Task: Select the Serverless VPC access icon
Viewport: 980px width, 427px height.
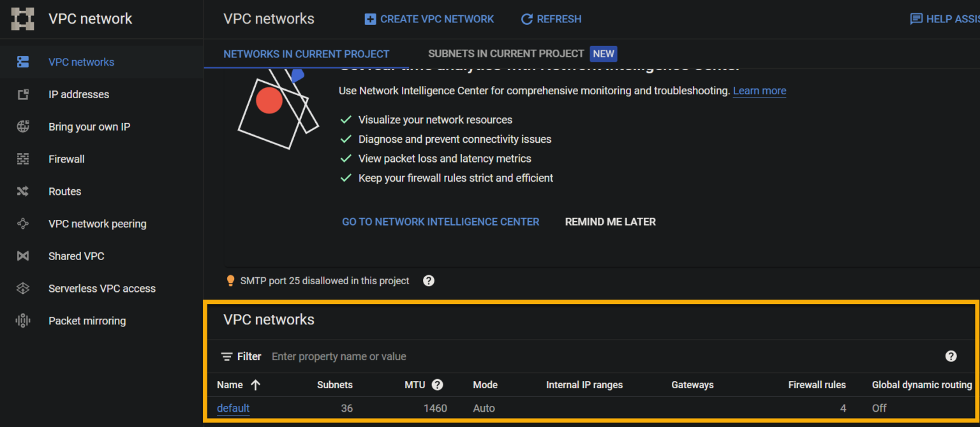Action: (x=23, y=288)
